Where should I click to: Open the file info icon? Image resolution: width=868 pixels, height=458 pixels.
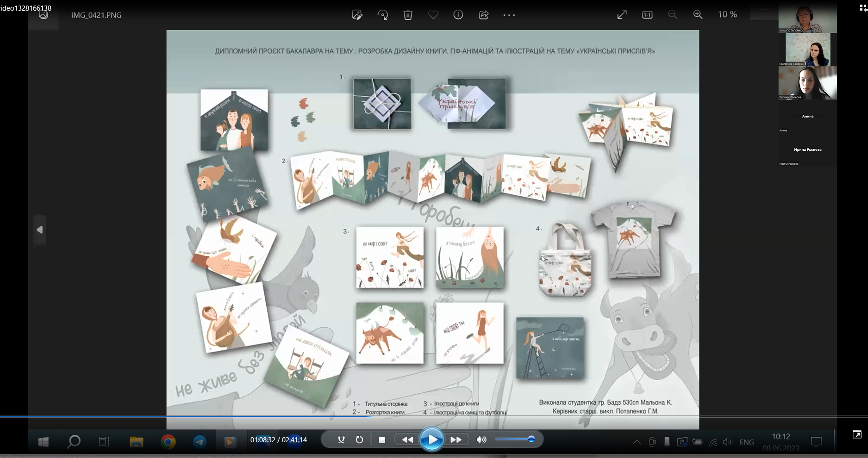[x=458, y=15]
